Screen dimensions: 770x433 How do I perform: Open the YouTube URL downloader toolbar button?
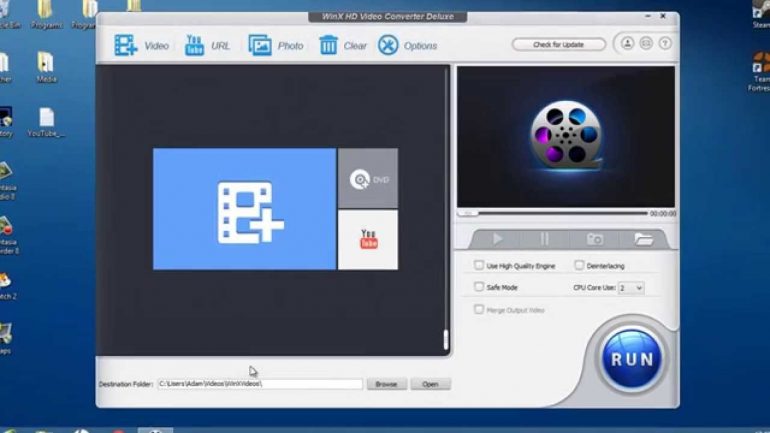(207, 46)
